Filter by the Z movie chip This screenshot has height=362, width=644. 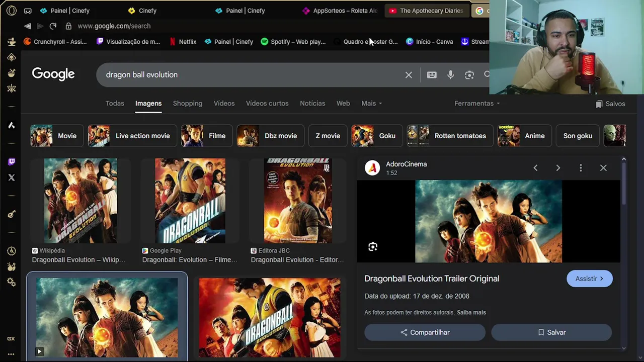click(328, 136)
